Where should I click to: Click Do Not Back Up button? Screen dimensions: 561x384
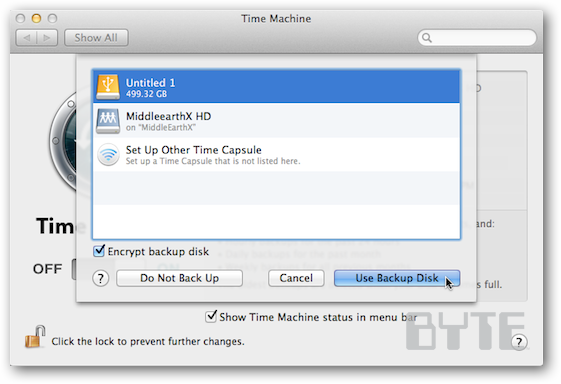tap(179, 278)
